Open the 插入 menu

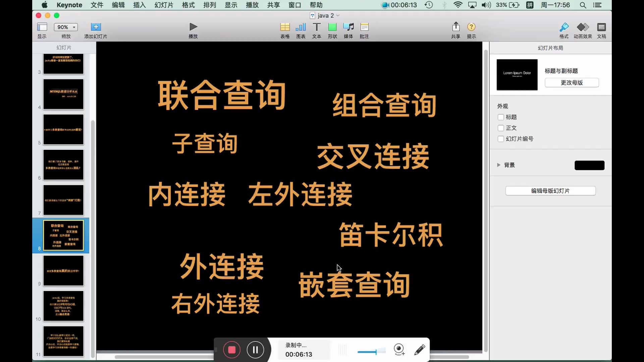[139, 5]
